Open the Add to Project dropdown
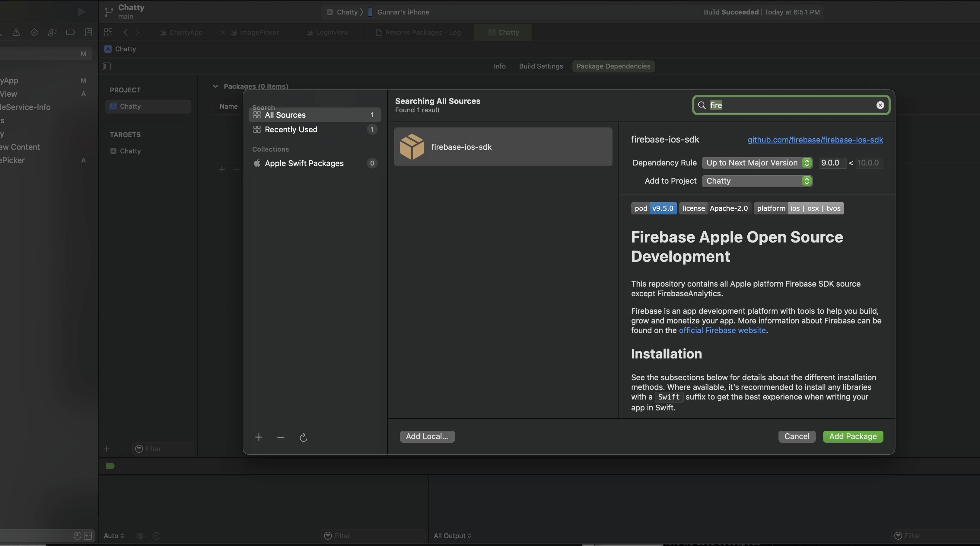Image resolution: width=980 pixels, height=546 pixels. coord(757,181)
